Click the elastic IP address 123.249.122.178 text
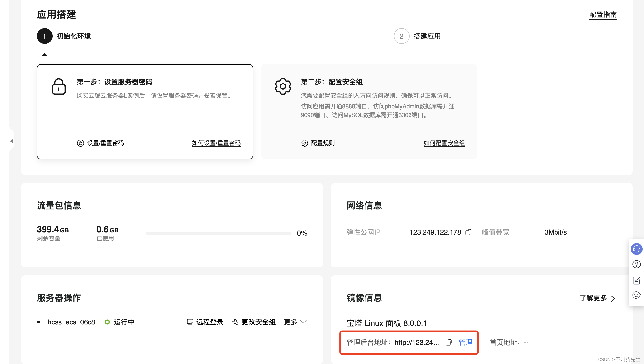The width and height of the screenshot is (644, 364). click(435, 232)
